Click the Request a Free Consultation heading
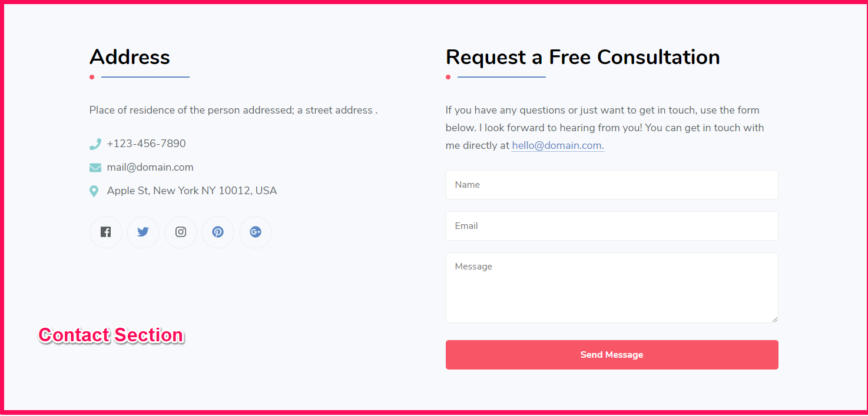Image resolution: width=868 pixels, height=416 pixels. click(x=583, y=57)
